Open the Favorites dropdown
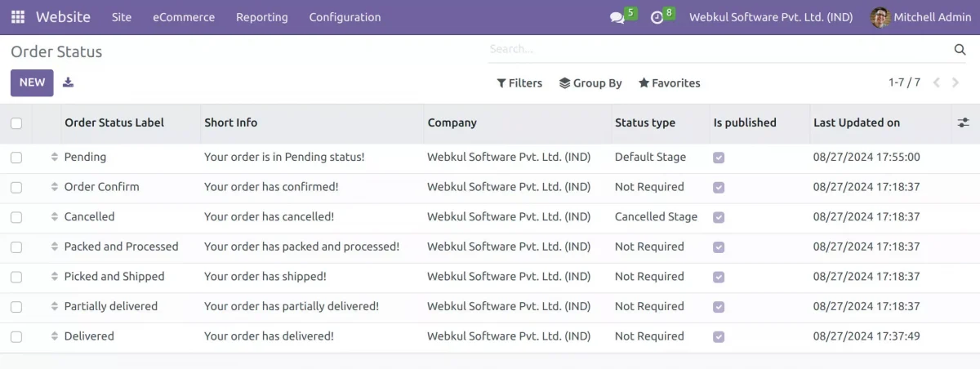This screenshot has width=980, height=369. pos(670,82)
